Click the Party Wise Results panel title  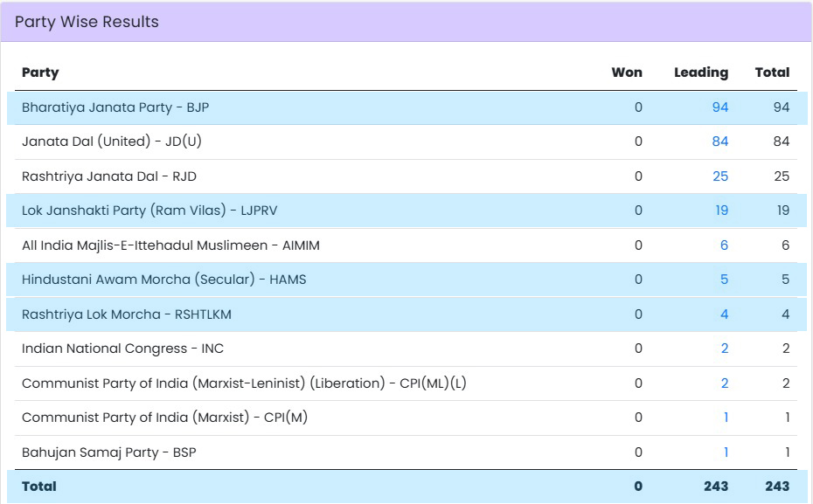pyautogui.click(x=87, y=22)
